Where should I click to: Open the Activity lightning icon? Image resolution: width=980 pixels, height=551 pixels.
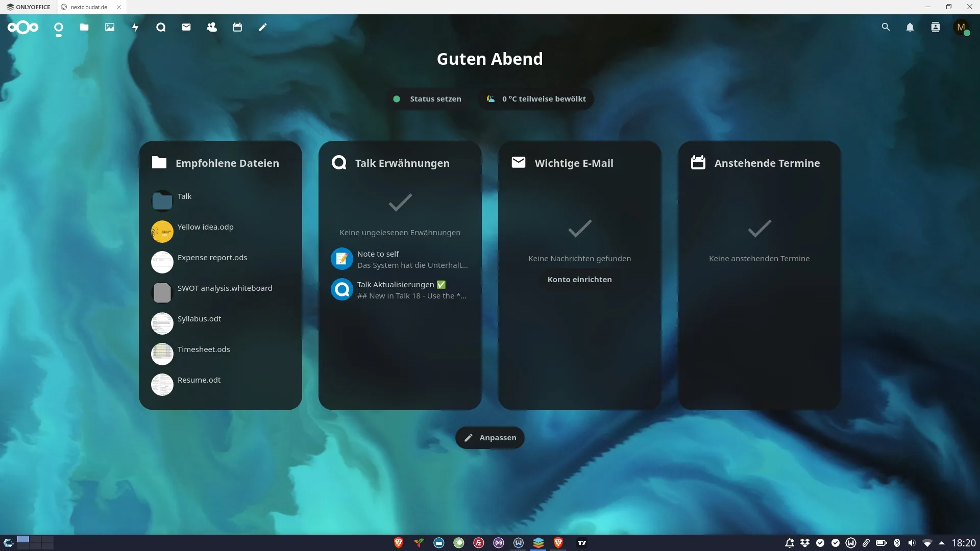(135, 27)
